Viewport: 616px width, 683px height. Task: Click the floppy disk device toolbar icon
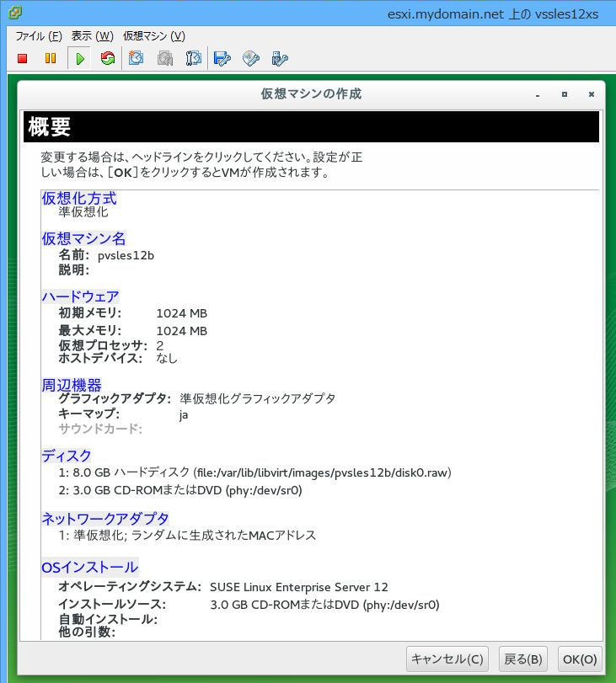[222, 58]
